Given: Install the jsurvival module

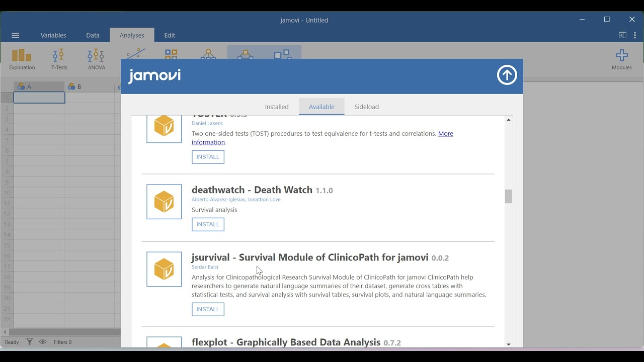Looking at the screenshot, I should point(208,309).
